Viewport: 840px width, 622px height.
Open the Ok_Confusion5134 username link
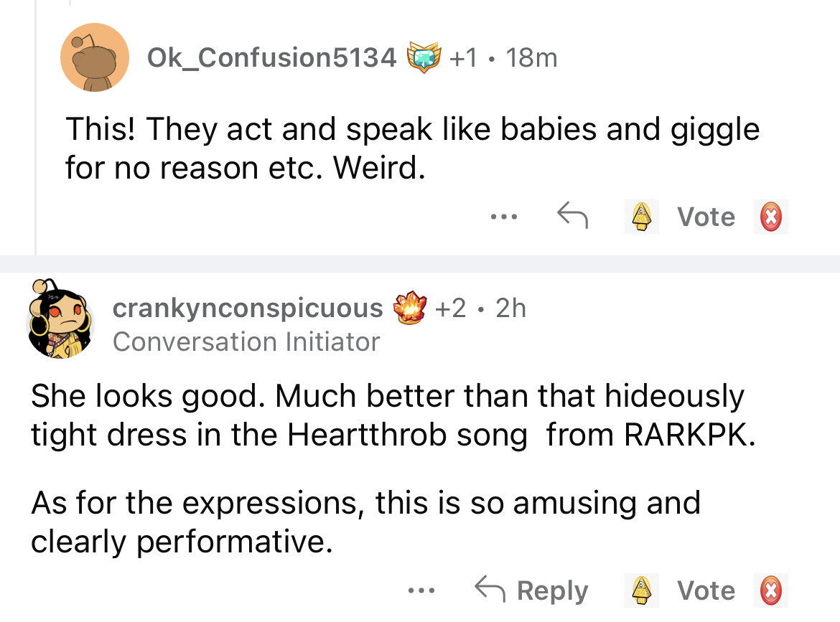[x=271, y=57]
